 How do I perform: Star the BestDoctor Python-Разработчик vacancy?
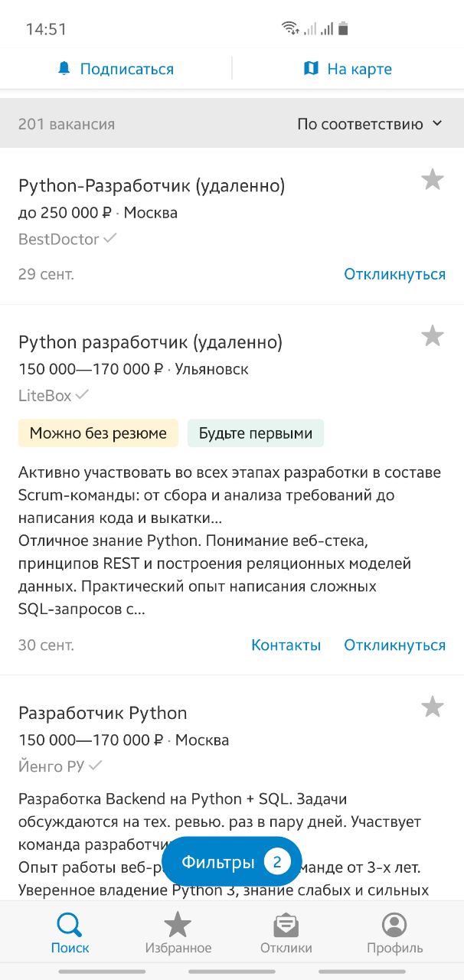tap(433, 180)
